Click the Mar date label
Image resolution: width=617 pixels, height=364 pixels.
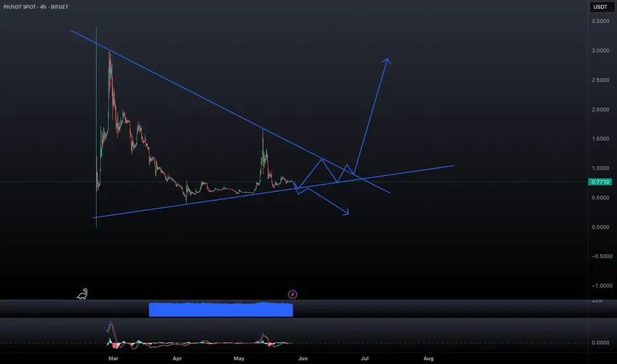pos(113,359)
